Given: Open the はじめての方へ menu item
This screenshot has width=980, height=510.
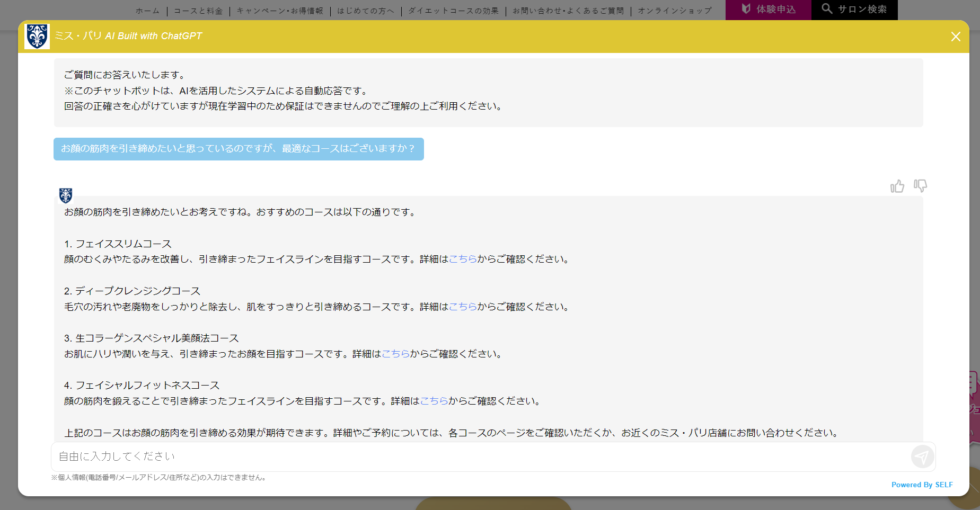Looking at the screenshot, I should click(366, 11).
